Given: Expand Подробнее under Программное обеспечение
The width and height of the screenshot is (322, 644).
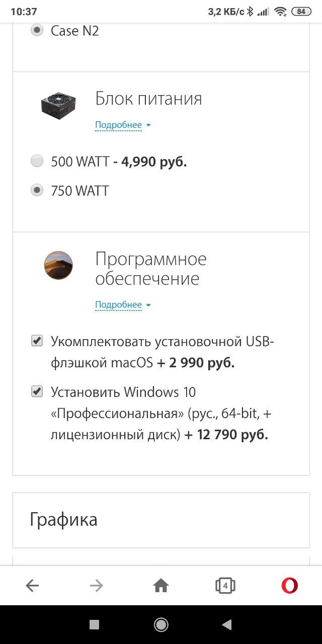Looking at the screenshot, I should (x=122, y=305).
